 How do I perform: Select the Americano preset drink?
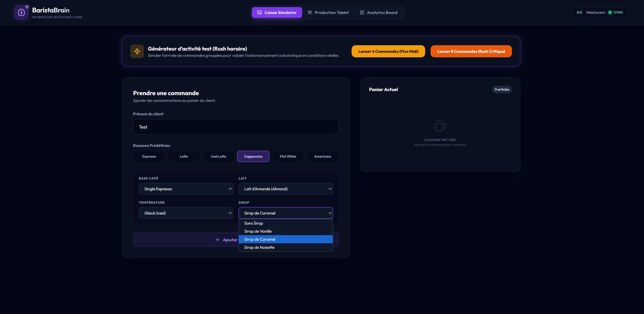click(323, 156)
